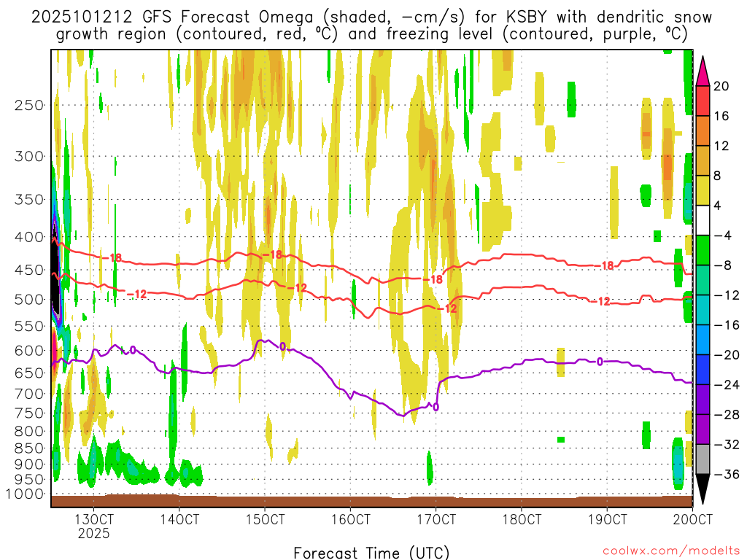Click the purple 0 freezing-level label near 150CT
The image size is (747, 560).
coord(282,346)
